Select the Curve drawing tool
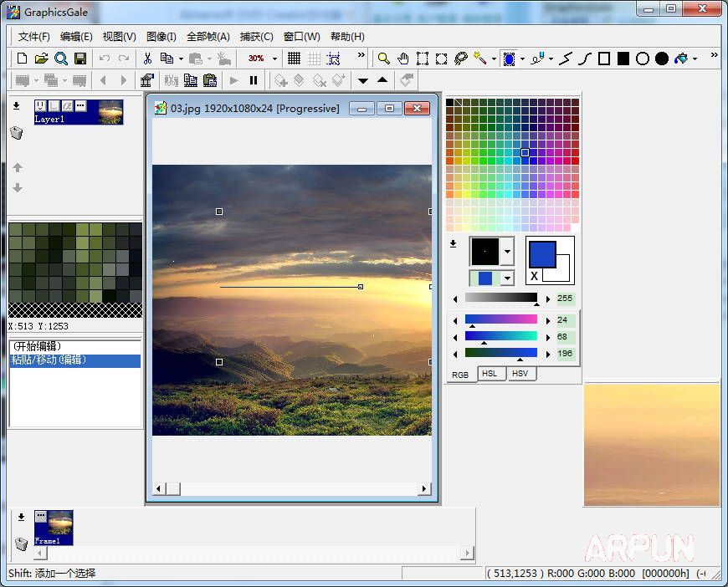The height and width of the screenshot is (587, 728). (x=585, y=59)
